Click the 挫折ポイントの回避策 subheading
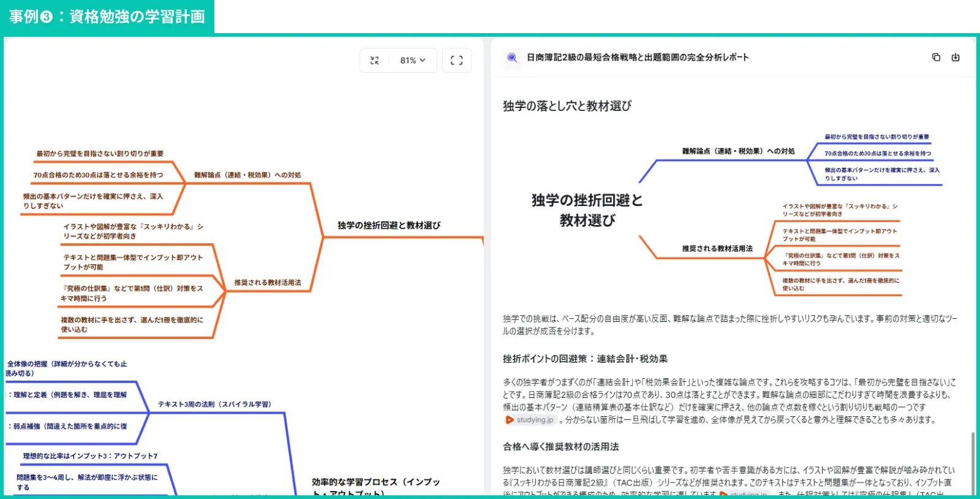Screen dimensions: 980x499 585,359
